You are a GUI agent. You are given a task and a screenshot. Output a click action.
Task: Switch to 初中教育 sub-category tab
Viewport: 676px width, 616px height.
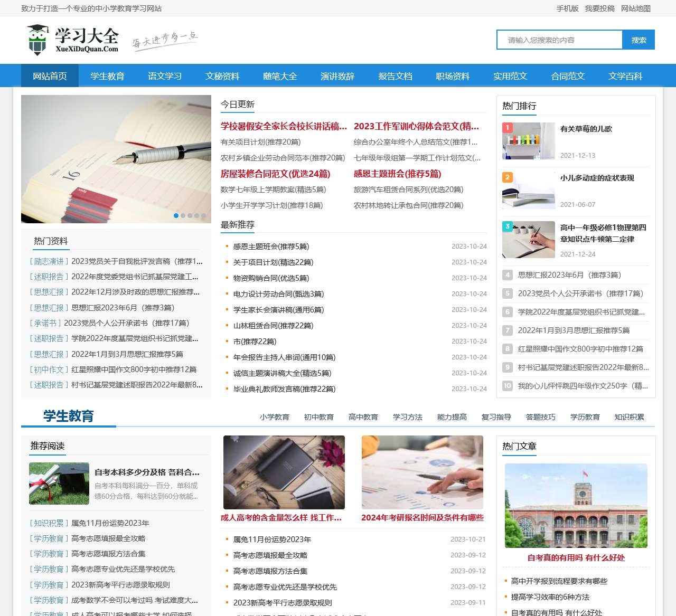[319, 417]
